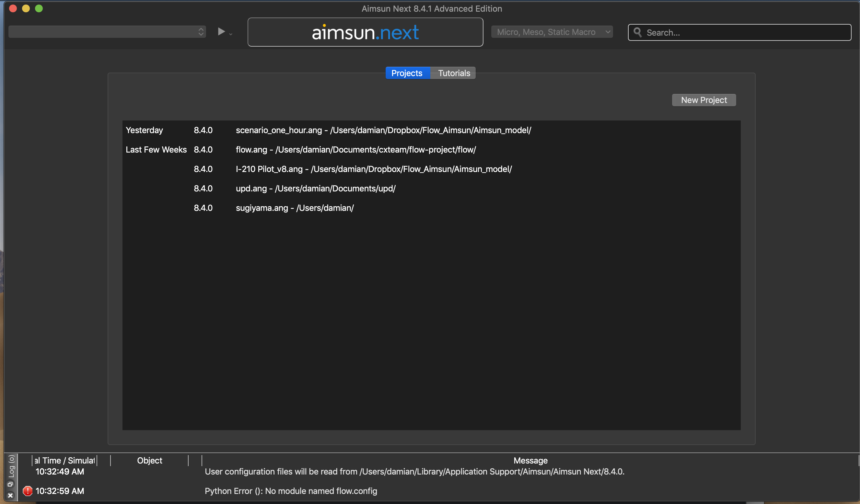
Task: Click the New Project button
Action: [704, 100]
